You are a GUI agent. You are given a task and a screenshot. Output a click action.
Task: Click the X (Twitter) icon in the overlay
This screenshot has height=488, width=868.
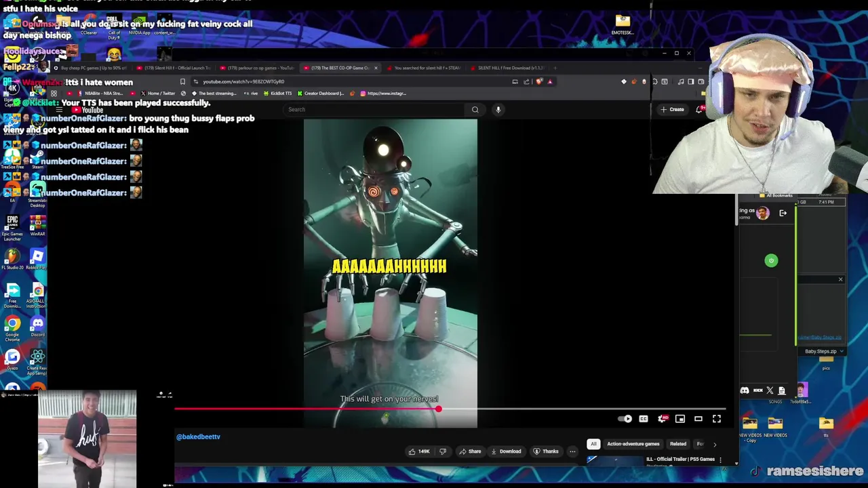tap(770, 390)
